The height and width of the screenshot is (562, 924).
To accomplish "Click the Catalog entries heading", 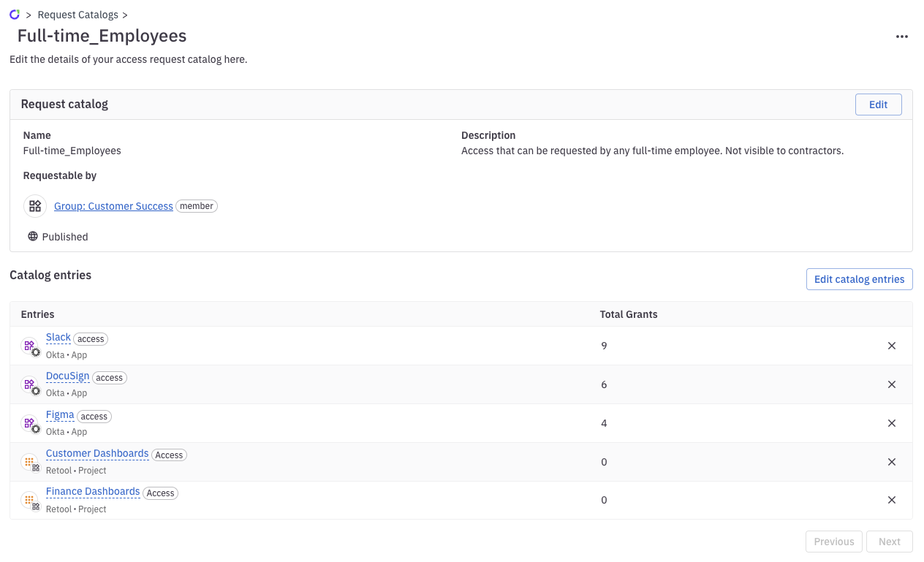I will (50, 275).
